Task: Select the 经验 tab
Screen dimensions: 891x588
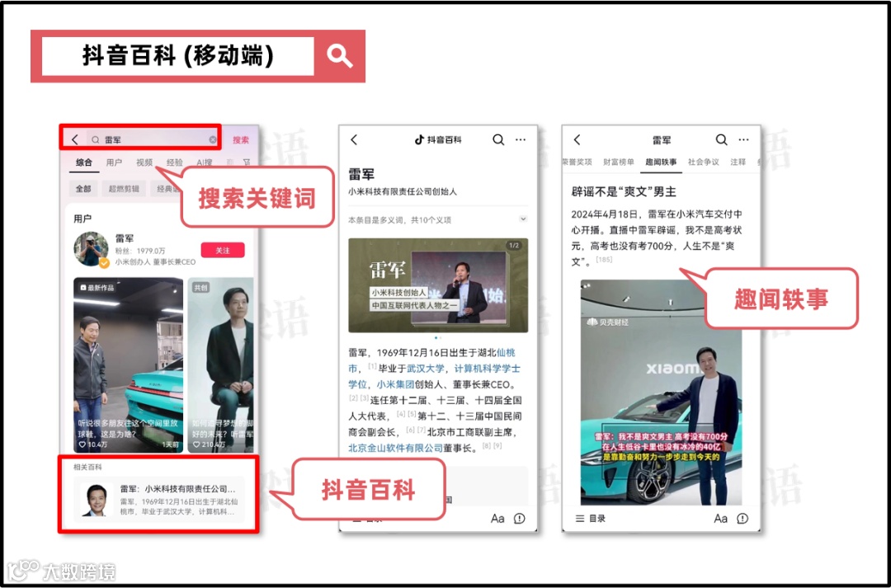Action: tap(174, 162)
